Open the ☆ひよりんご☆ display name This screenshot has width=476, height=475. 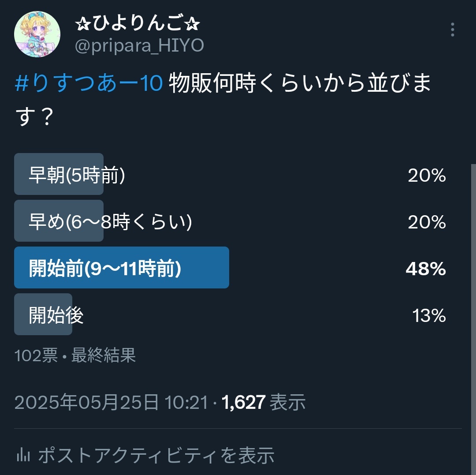[x=138, y=23]
